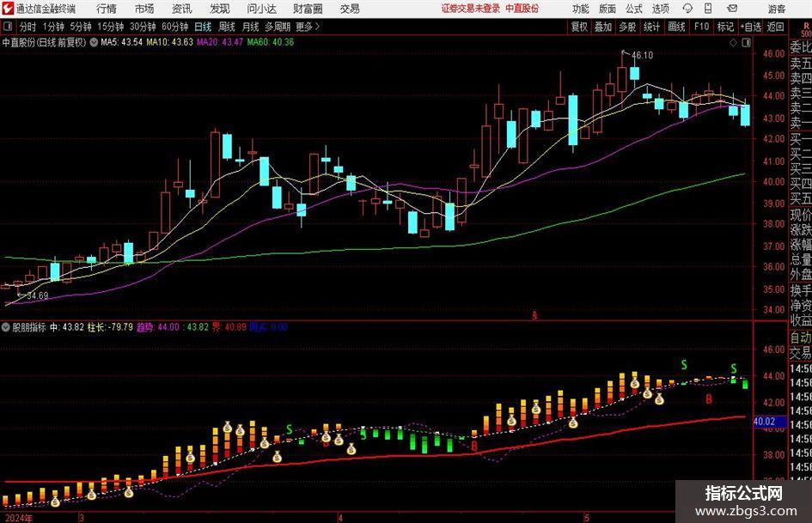Select the 周线 weekly period tab
The image size is (812, 523).
pyautogui.click(x=227, y=27)
